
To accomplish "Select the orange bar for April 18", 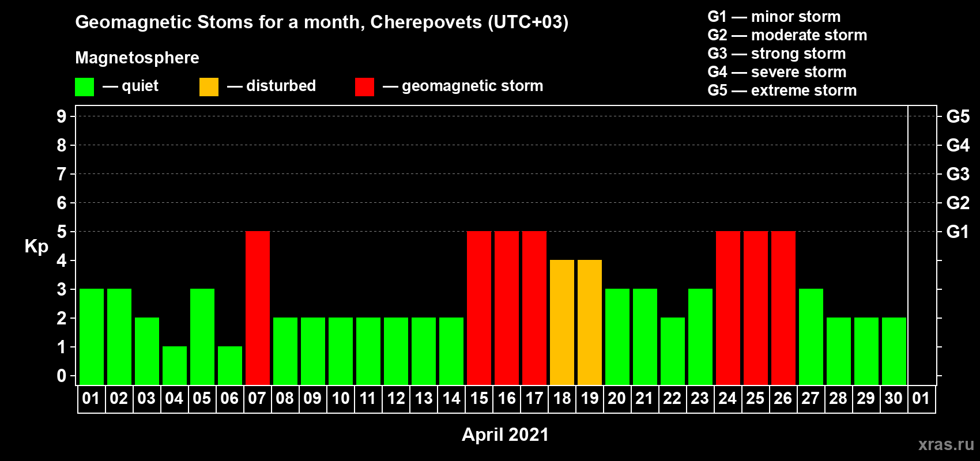I will [x=562, y=323].
